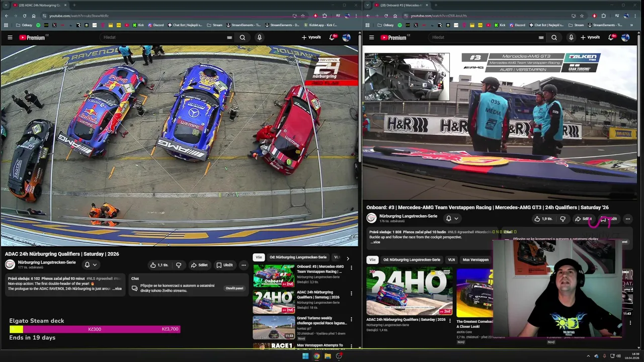
Task: Click Sdílet under ADAC 24h video
Action: 199,265
